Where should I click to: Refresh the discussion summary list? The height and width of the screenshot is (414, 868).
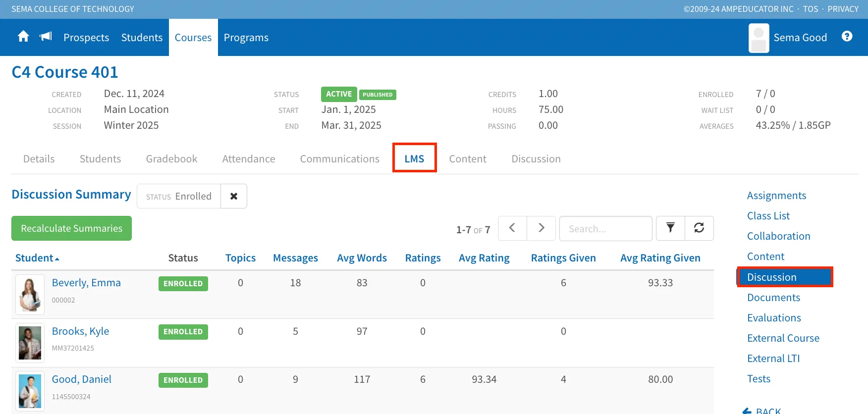pos(699,228)
